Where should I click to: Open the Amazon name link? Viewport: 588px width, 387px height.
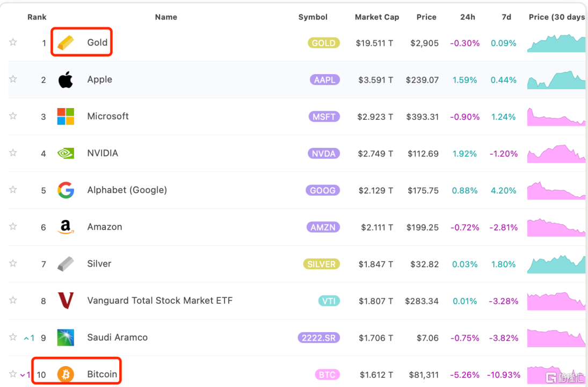coord(105,227)
